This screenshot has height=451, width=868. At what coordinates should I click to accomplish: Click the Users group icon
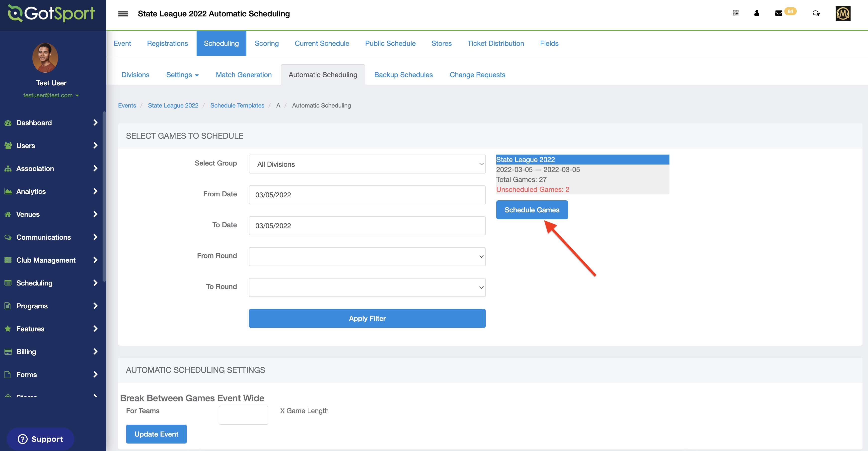[8, 146]
